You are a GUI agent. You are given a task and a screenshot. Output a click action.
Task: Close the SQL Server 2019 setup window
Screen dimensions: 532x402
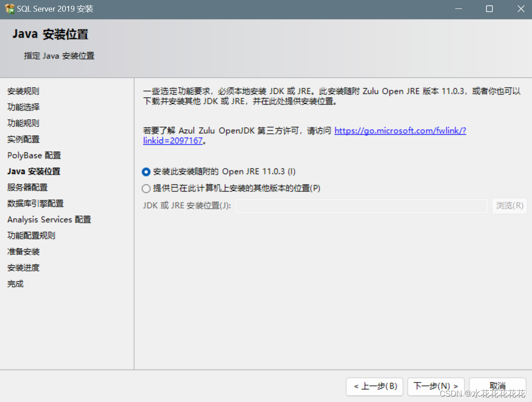(521, 9)
